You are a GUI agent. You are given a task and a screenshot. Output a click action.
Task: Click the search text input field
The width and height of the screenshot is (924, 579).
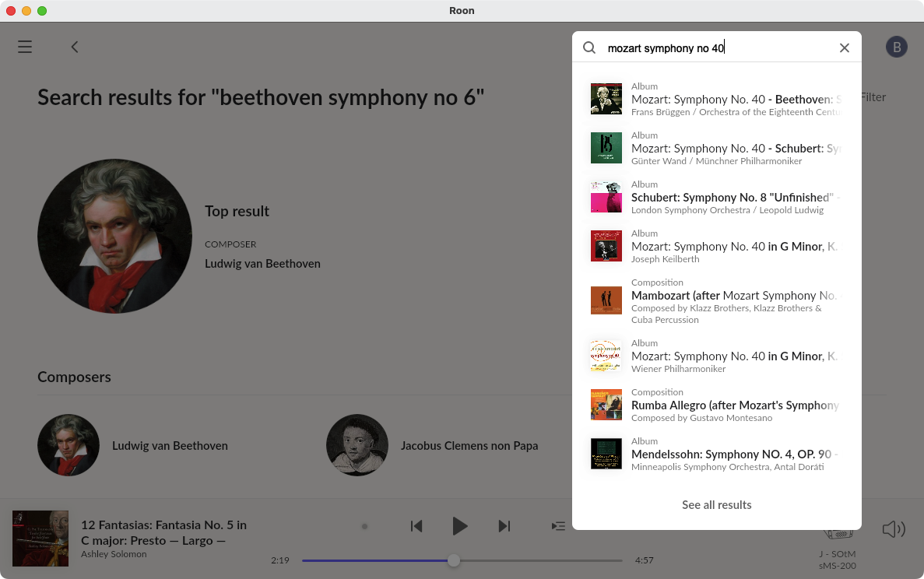[716, 48]
